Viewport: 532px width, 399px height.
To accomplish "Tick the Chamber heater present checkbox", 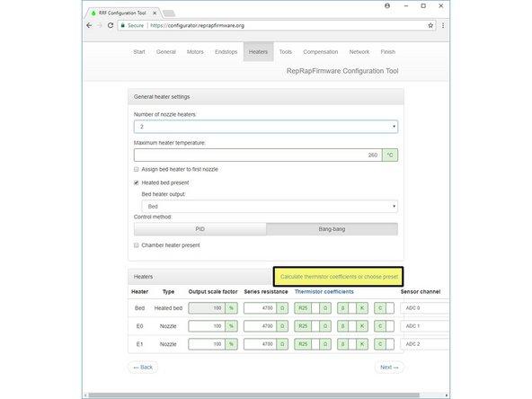I will tap(136, 245).
